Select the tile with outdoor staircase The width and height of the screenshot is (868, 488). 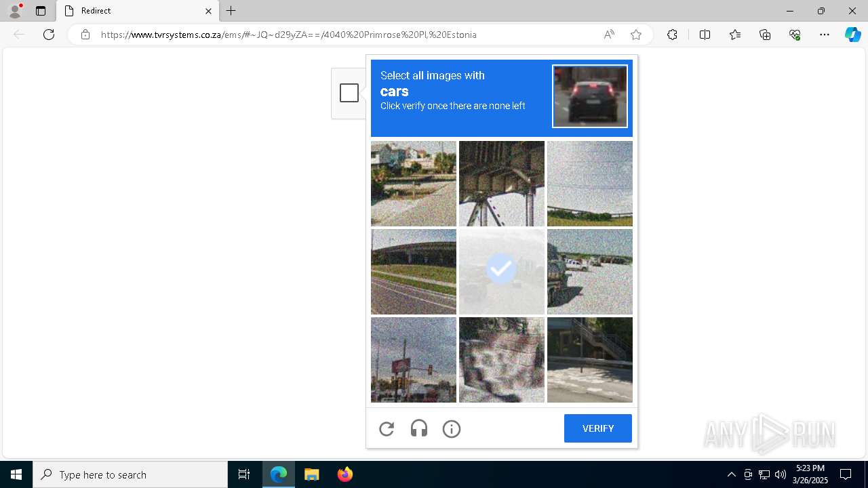[x=590, y=360]
